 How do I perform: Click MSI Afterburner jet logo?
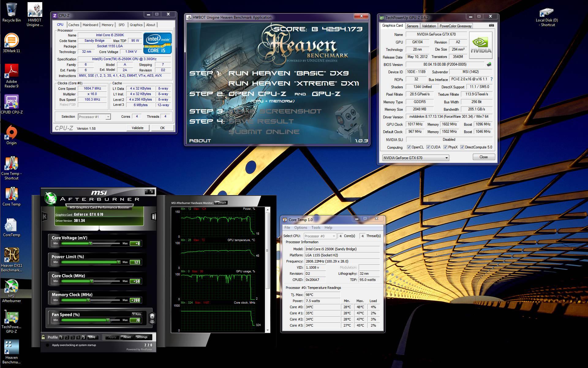(51, 197)
